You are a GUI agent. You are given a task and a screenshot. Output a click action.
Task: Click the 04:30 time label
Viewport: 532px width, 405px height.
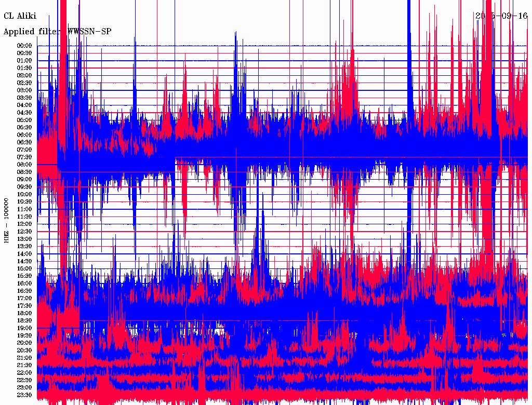click(x=24, y=113)
